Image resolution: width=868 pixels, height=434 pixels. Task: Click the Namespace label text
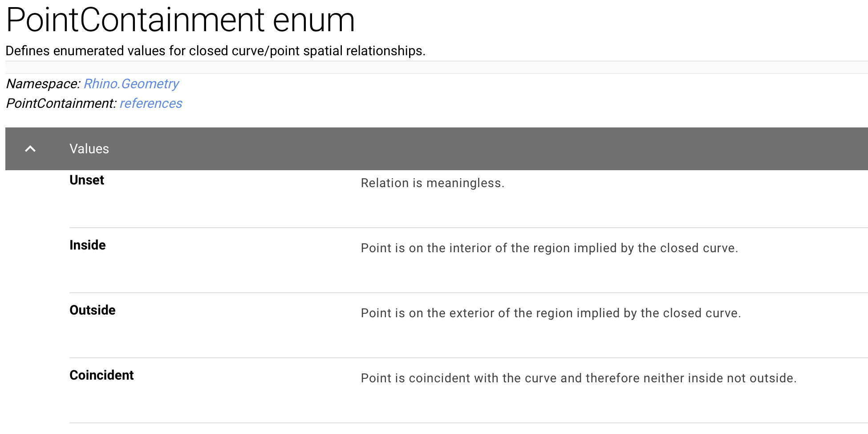pyautogui.click(x=43, y=84)
